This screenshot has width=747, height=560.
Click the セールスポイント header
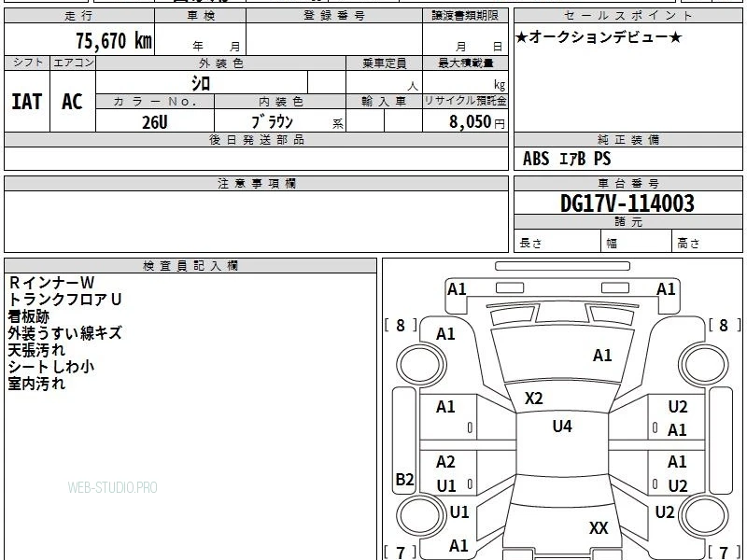627,16
